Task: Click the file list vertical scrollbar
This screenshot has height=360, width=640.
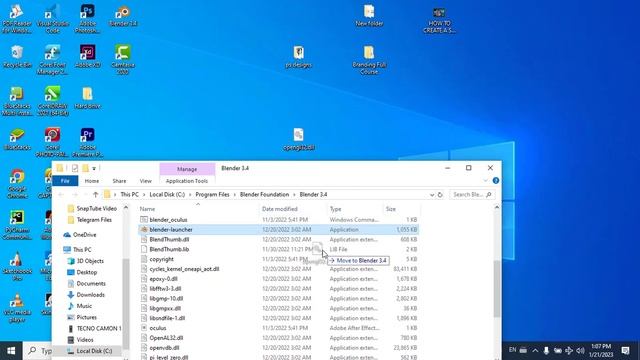Action: tap(497, 289)
